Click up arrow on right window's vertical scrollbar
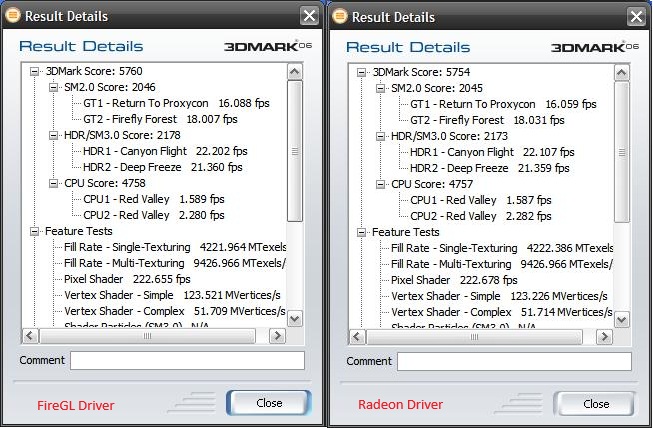Image resolution: width=653 pixels, height=428 pixels. click(621, 72)
